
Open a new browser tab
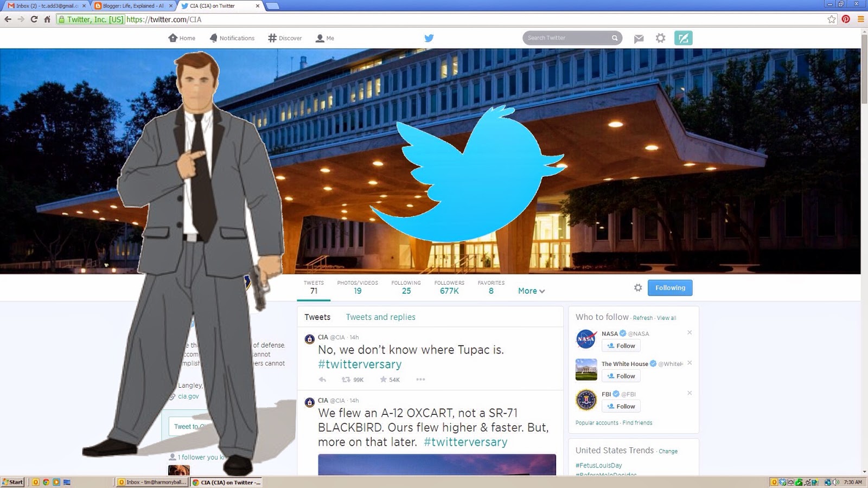(272, 6)
